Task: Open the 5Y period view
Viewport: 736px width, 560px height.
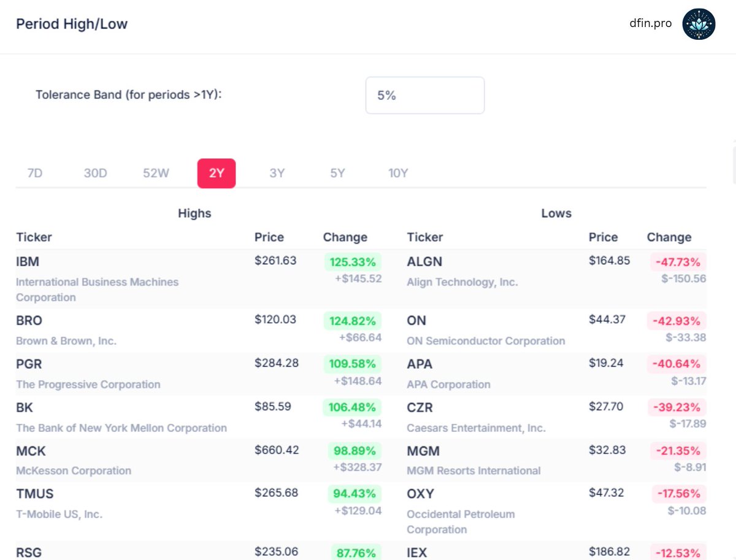Action: 337,173
